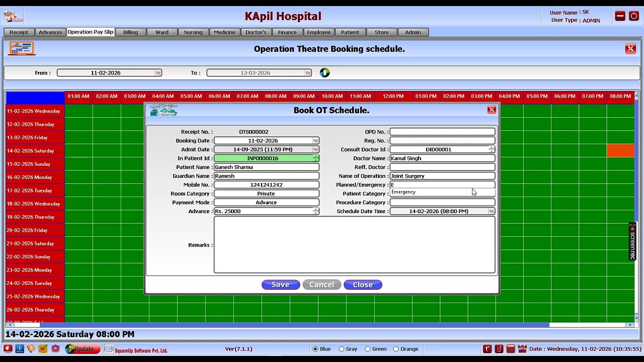644x362 pixels.
Task: Click the red logout icon in status bar
Action: 8,349
